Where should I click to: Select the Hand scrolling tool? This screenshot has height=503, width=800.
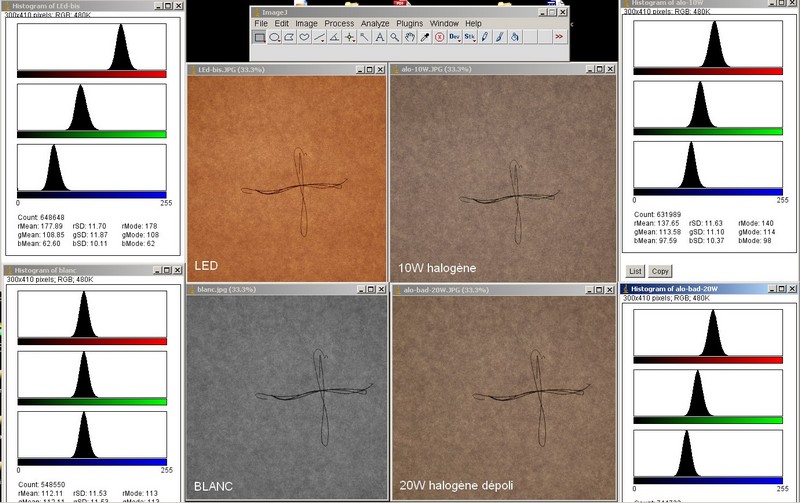[x=410, y=37]
